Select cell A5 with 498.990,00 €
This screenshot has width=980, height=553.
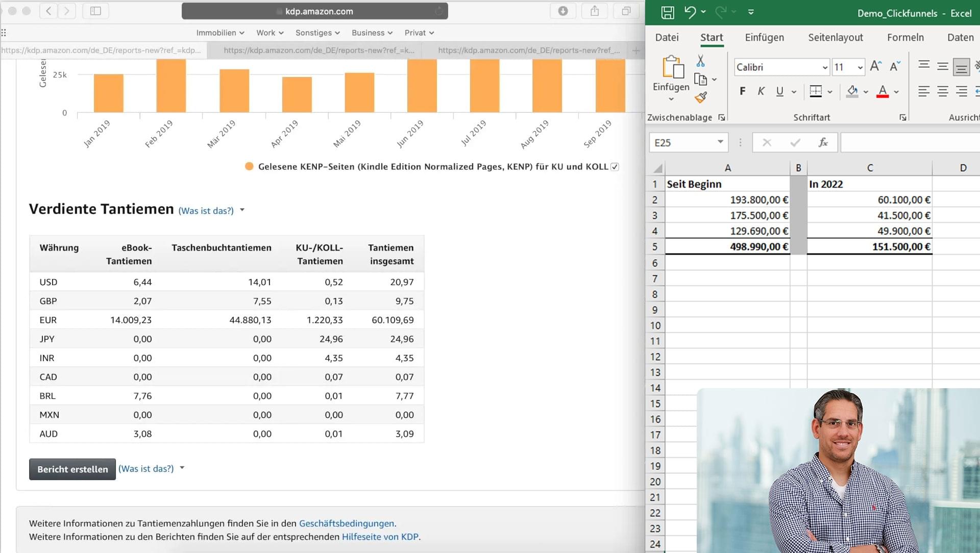coord(727,247)
